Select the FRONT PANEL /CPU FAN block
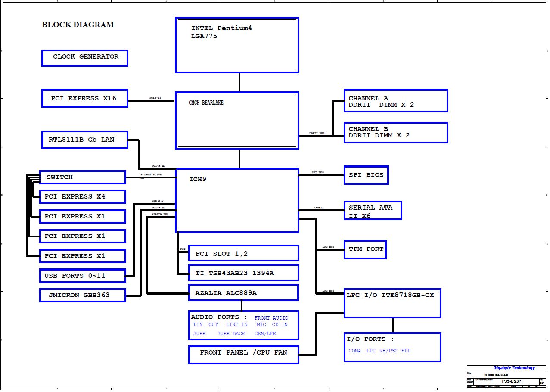550x392 pixels. (244, 355)
